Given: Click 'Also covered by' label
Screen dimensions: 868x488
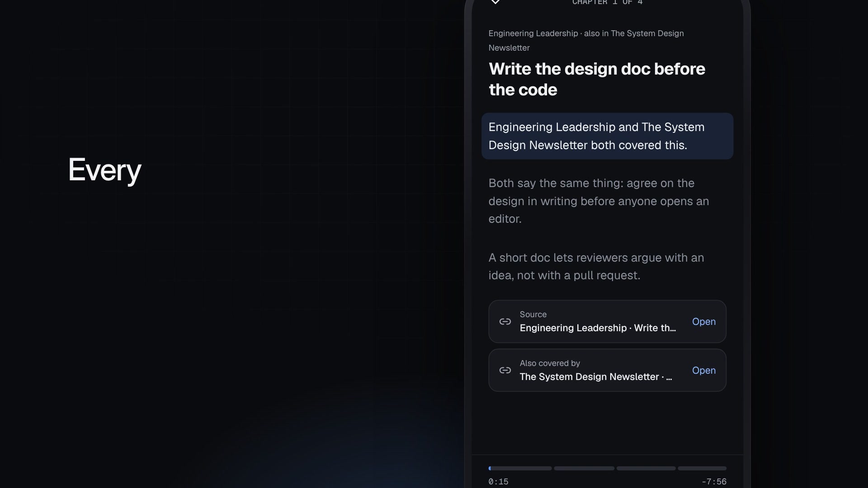Looking at the screenshot, I should (550, 363).
